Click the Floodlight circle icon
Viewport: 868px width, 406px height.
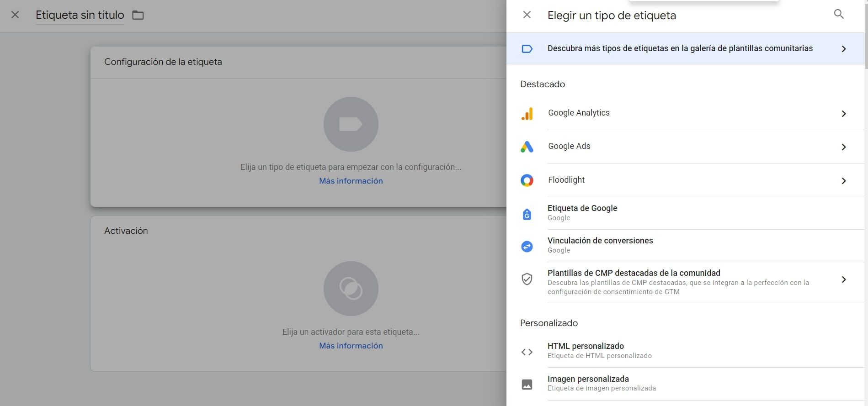point(527,180)
